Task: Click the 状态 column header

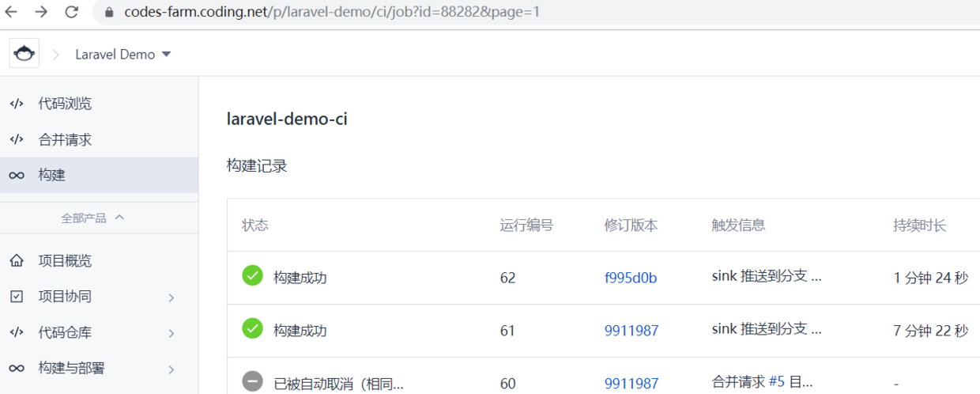Action: [255, 225]
